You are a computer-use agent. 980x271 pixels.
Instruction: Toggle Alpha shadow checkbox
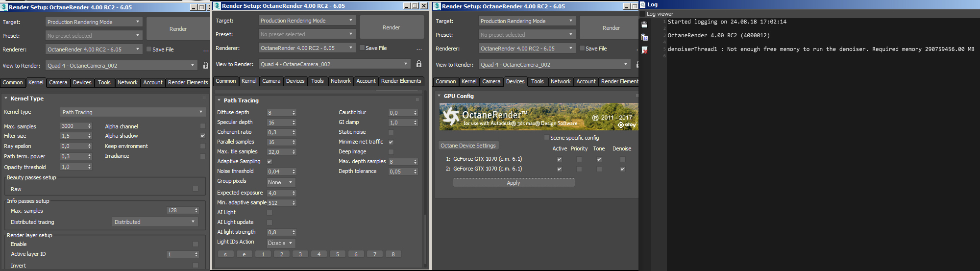point(203,136)
